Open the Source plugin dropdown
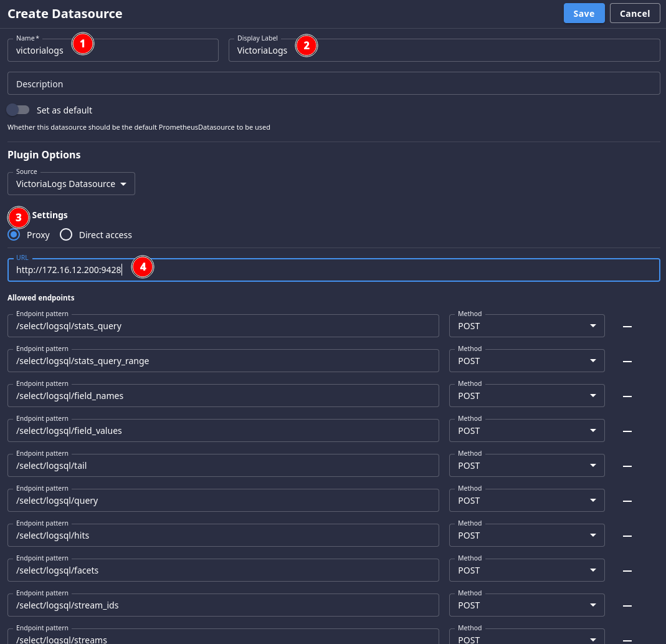 click(x=72, y=184)
